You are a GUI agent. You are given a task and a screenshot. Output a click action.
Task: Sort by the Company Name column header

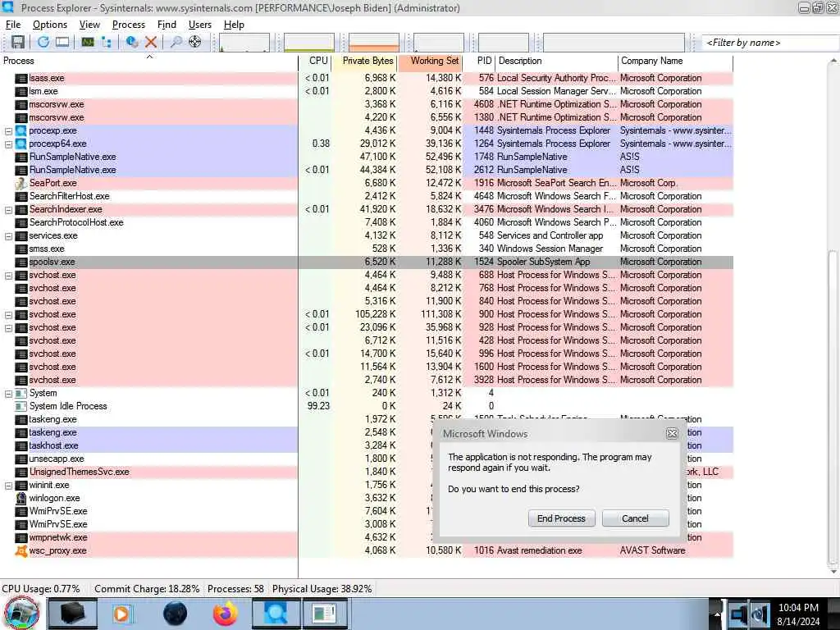pos(675,61)
